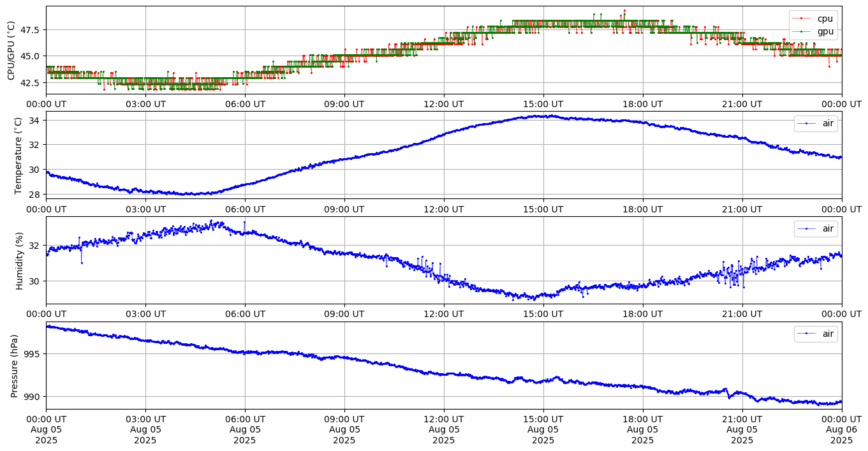Click "18:00 UT Aug 05 2025" Pressure tick label
The width and height of the screenshot is (868, 451).
pyautogui.click(x=643, y=429)
